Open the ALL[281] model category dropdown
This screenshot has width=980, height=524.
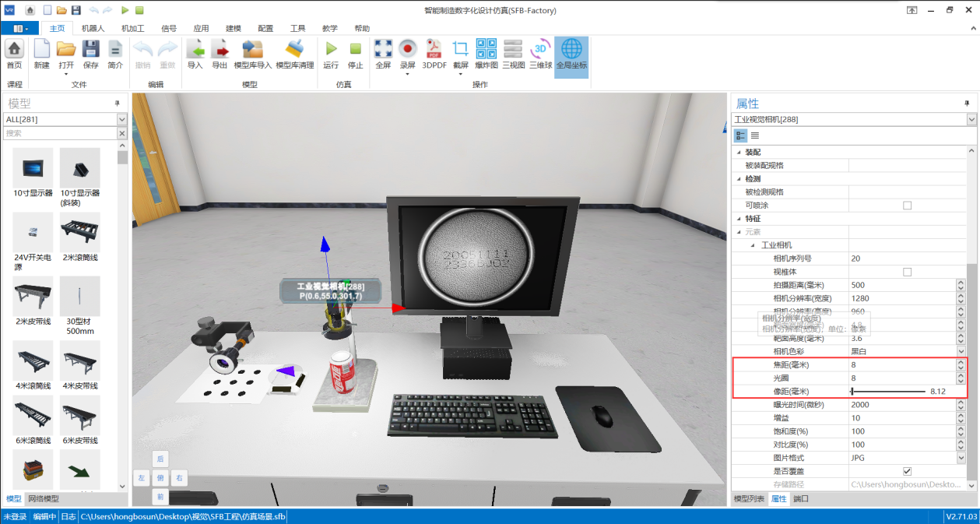tap(121, 119)
